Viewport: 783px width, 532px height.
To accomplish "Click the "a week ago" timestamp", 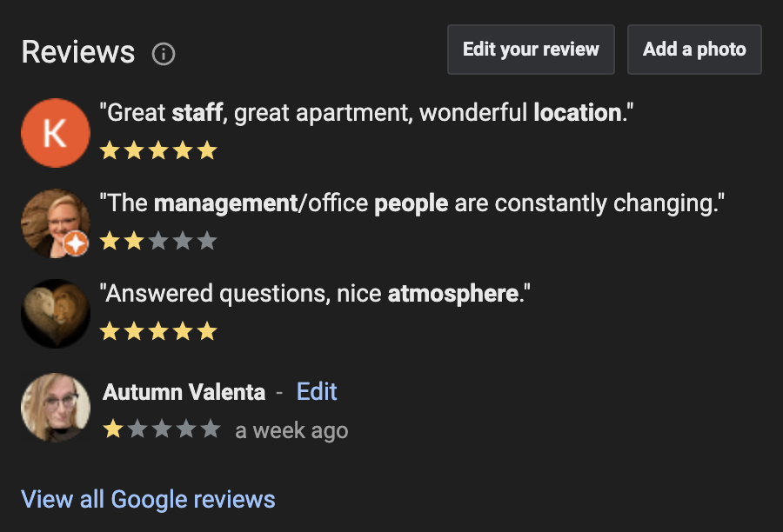I will (291, 429).
